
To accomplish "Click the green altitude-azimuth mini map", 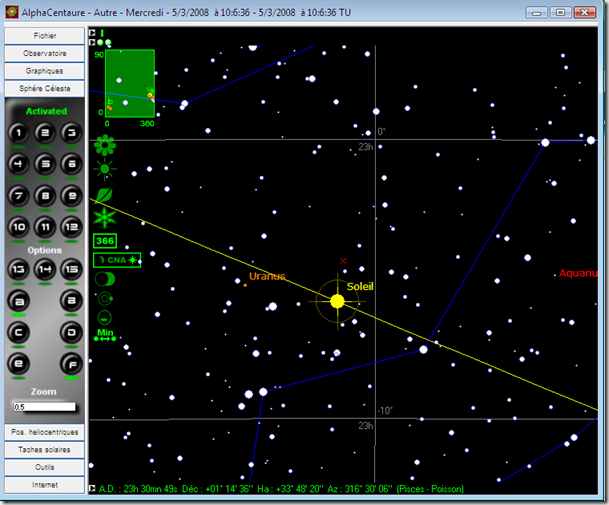I will coord(130,84).
